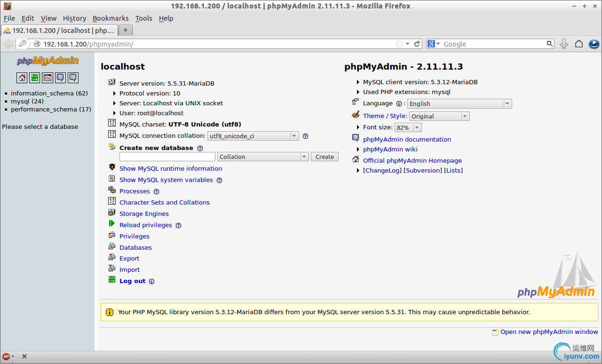
Task: Click the Adblock Plus icon in the status bar
Action: pos(6,356)
